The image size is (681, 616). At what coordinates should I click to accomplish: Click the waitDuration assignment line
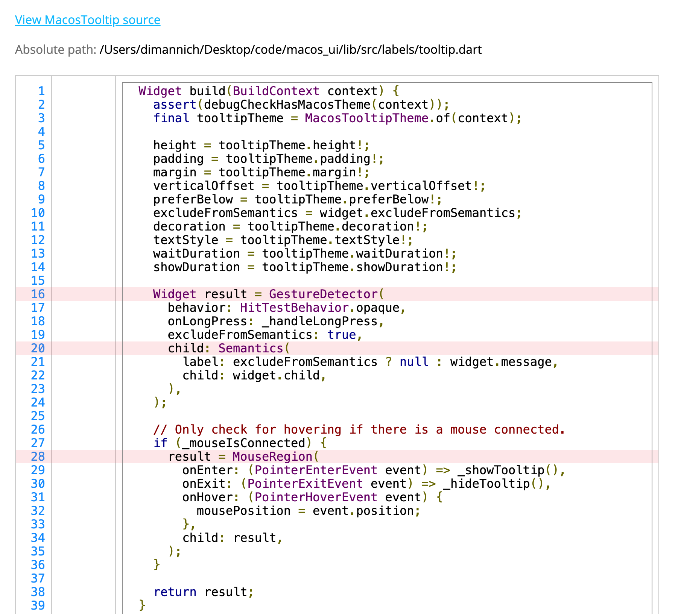coord(305,253)
